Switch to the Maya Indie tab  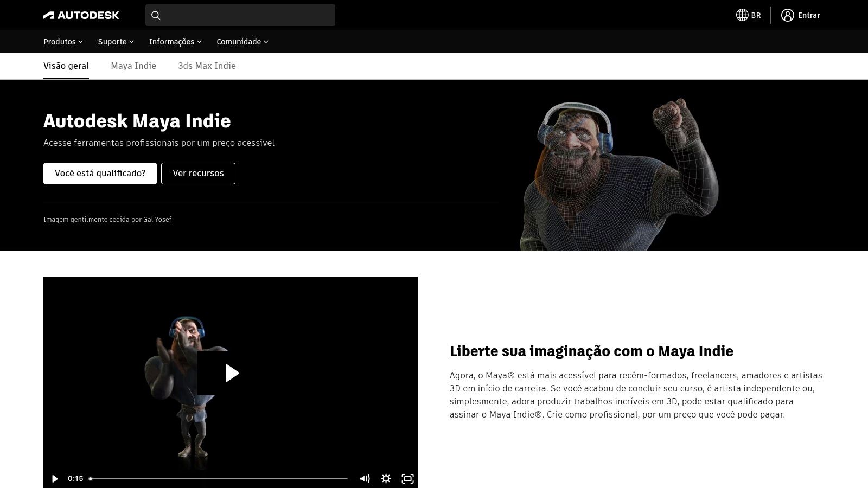[133, 66]
